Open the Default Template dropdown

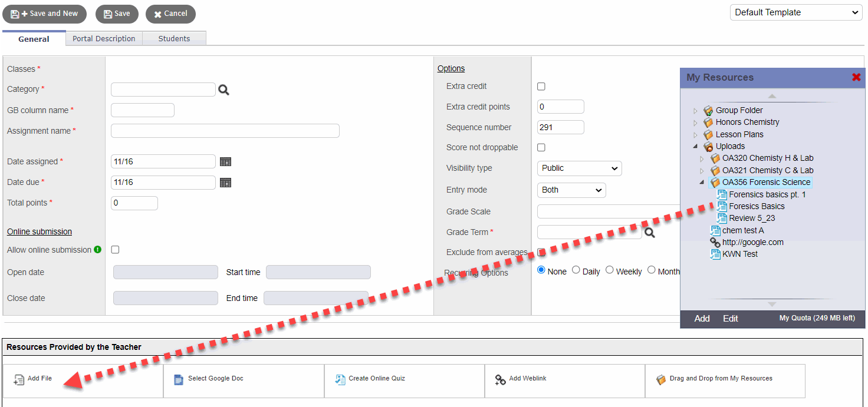tap(795, 12)
